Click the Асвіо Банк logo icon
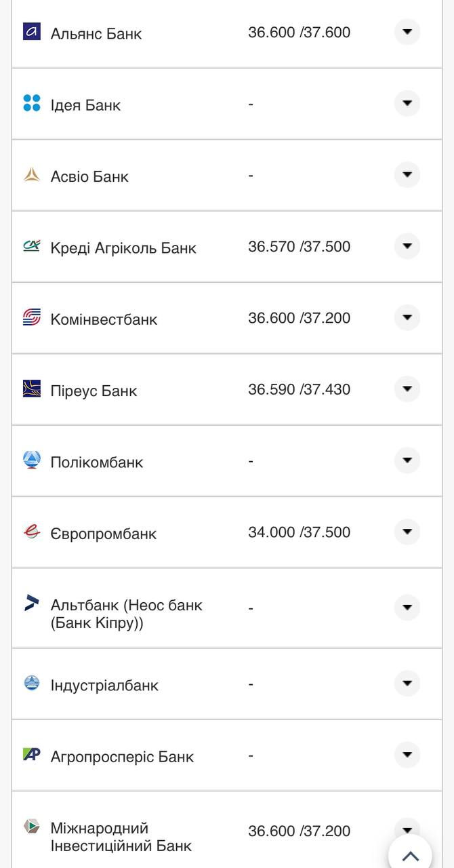454x868 pixels. tap(32, 175)
